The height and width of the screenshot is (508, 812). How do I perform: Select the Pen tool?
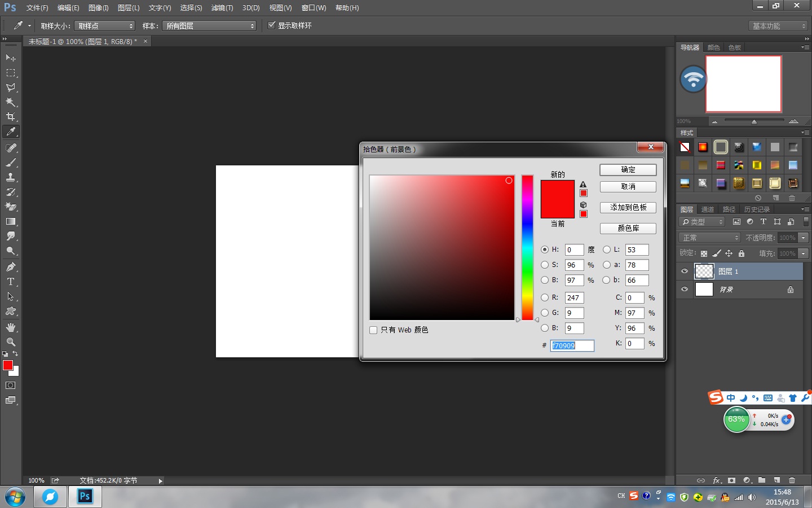[x=11, y=267]
